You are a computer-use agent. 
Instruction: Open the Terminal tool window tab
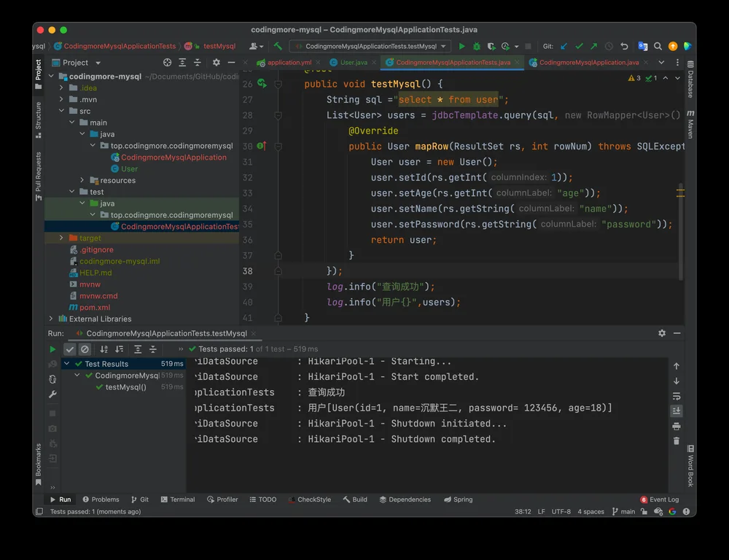point(178,499)
